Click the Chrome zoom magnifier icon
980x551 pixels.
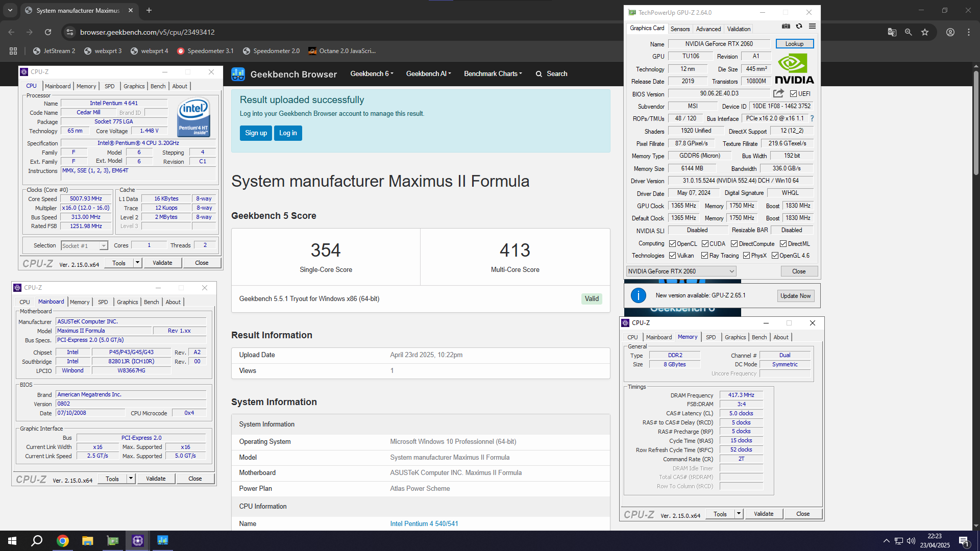909,32
